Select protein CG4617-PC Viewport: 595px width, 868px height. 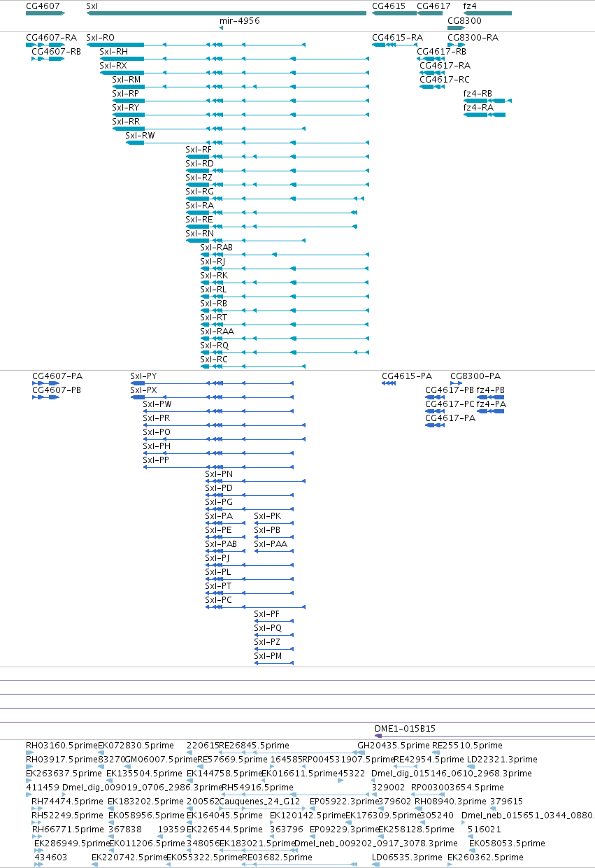(450, 404)
